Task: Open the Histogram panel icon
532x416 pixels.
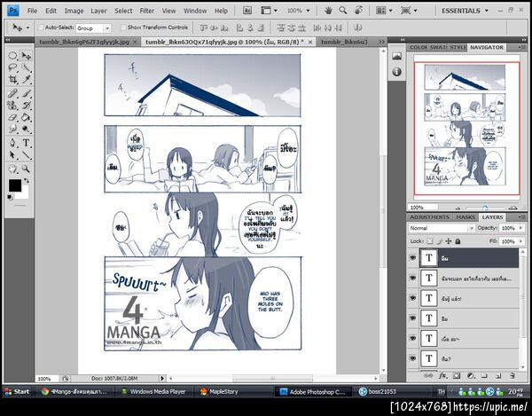Action: click(x=396, y=56)
